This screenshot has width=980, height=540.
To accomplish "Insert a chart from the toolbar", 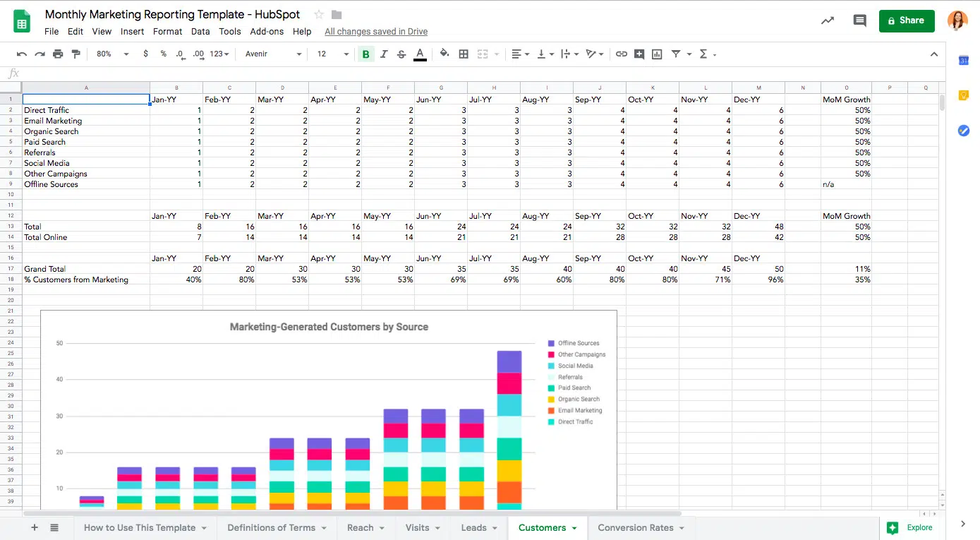I will 656,54.
